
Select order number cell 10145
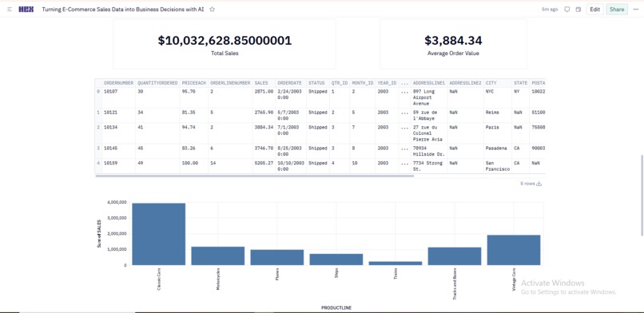118,151
